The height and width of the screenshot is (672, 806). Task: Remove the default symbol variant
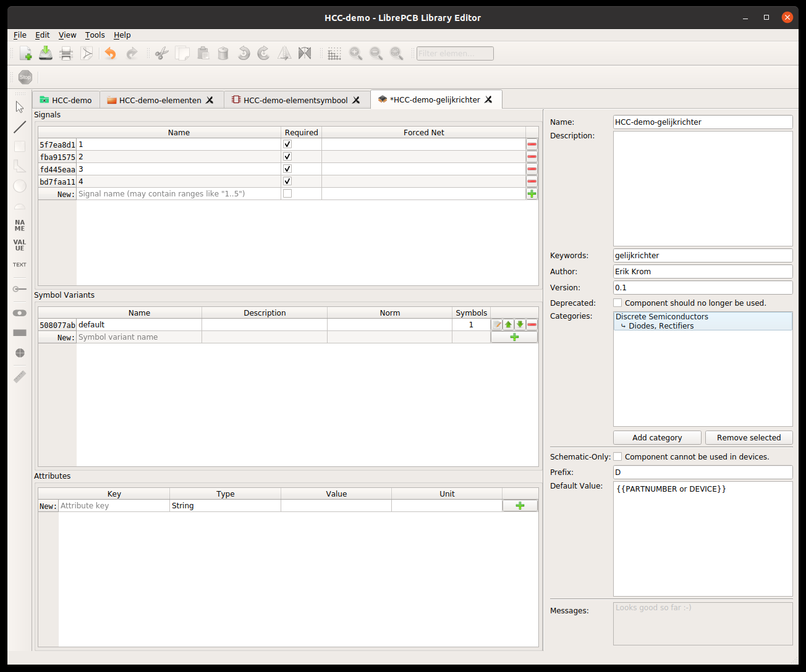coord(532,325)
